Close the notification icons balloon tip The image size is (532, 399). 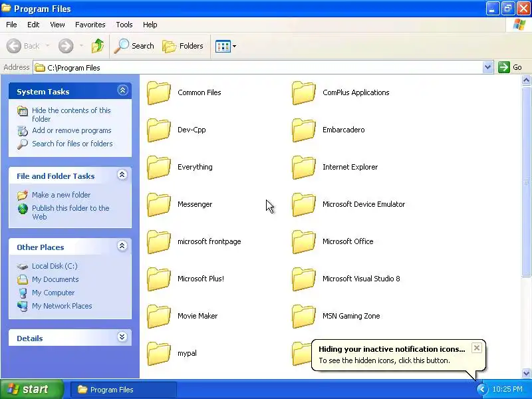tap(477, 348)
